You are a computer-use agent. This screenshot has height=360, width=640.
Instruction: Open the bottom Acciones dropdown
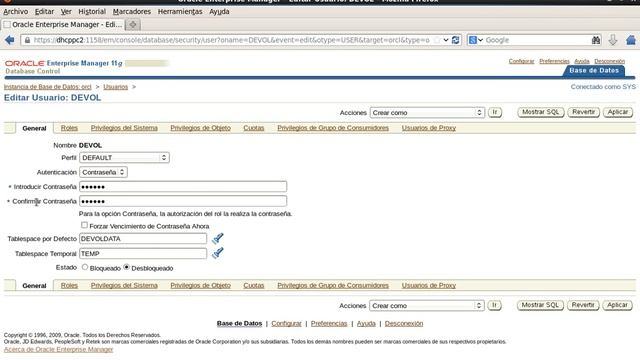click(x=427, y=306)
